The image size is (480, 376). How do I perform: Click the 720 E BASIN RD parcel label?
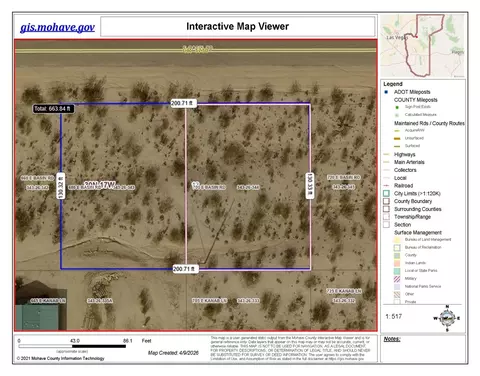(x=344, y=177)
